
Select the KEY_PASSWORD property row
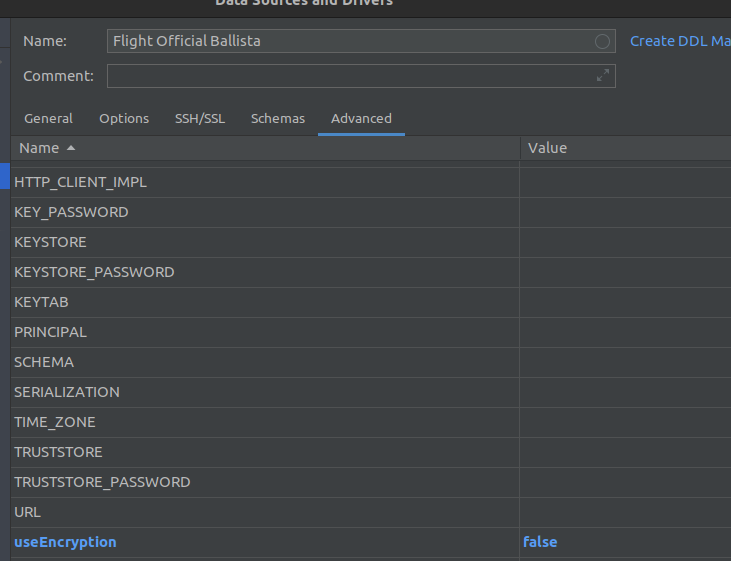(x=371, y=213)
